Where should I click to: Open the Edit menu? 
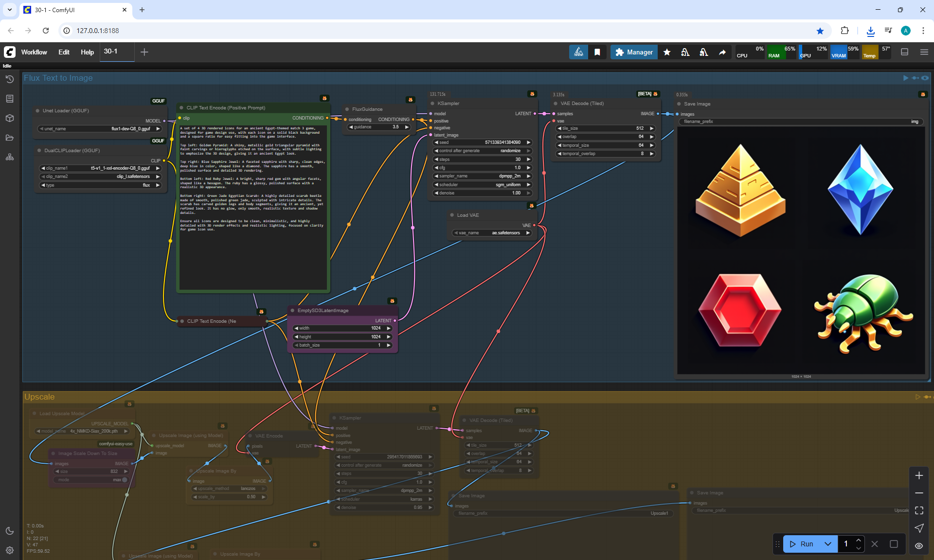pyautogui.click(x=64, y=52)
